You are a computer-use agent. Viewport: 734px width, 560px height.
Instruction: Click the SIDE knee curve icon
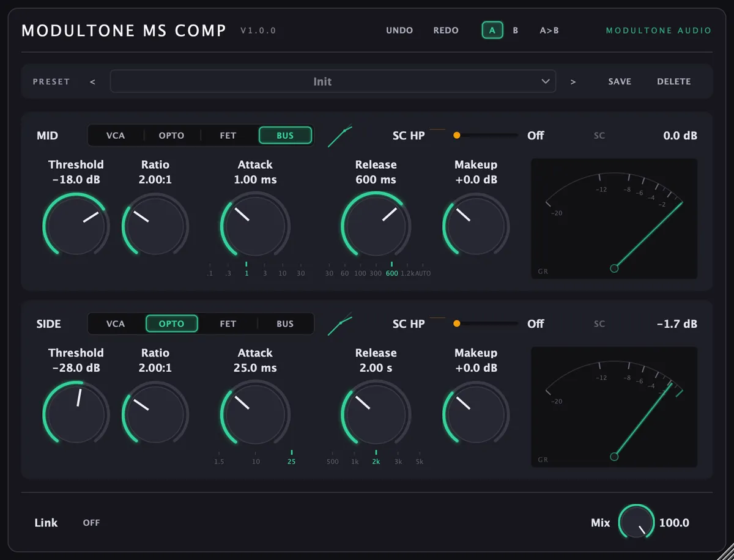(x=340, y=324)
